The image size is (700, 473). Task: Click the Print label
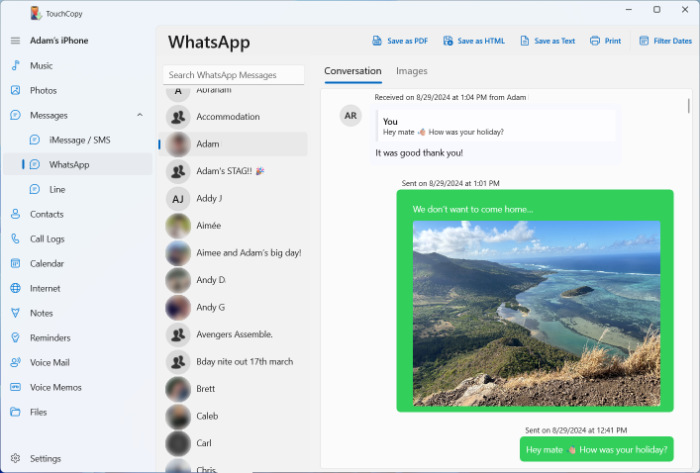613,41
